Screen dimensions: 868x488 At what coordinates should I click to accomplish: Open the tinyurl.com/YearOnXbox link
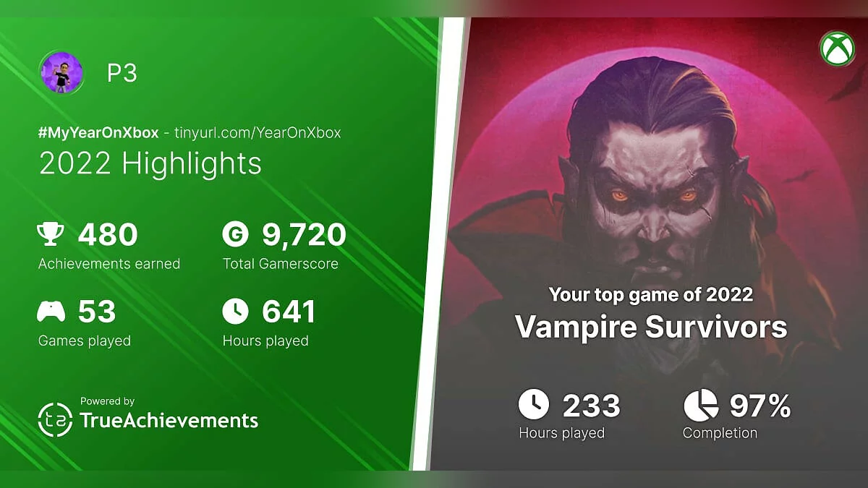258,132
